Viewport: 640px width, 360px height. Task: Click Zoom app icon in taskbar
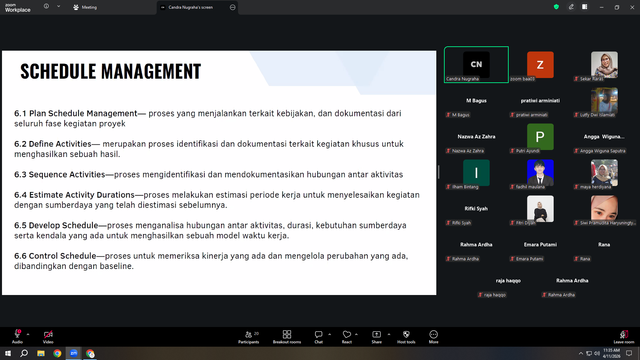coord(74,353)
